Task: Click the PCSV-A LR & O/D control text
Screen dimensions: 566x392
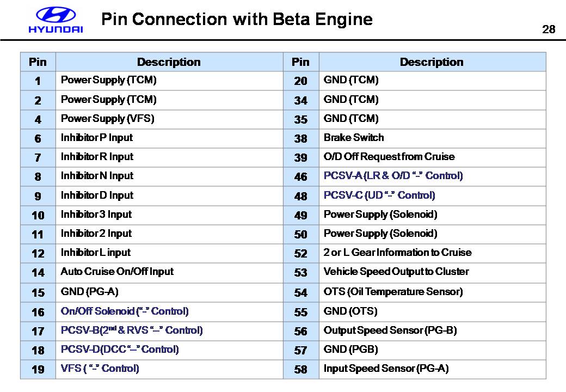Action: [393, 176]
